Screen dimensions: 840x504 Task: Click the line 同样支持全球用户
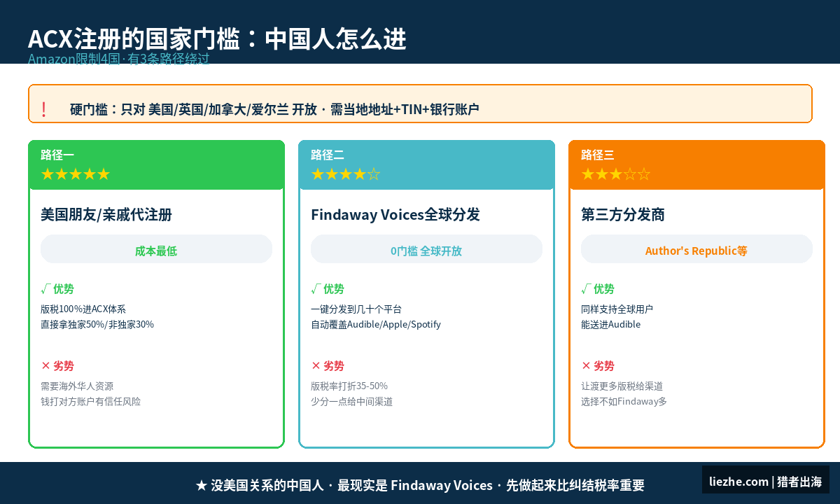click(x=617, y=309)
